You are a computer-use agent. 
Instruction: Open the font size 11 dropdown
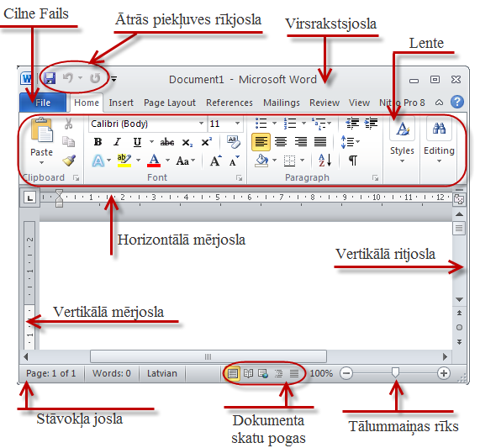coord(237,124)
